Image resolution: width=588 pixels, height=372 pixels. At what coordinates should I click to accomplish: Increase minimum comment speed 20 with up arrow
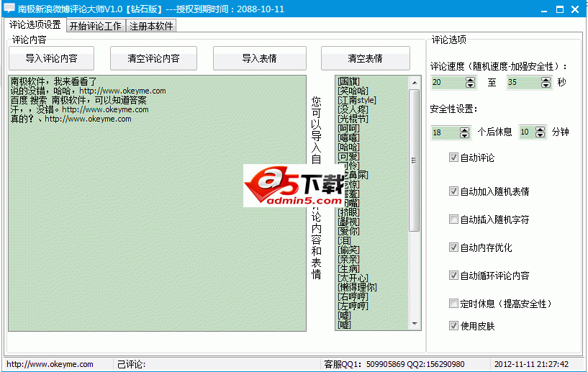coord(470,79)
